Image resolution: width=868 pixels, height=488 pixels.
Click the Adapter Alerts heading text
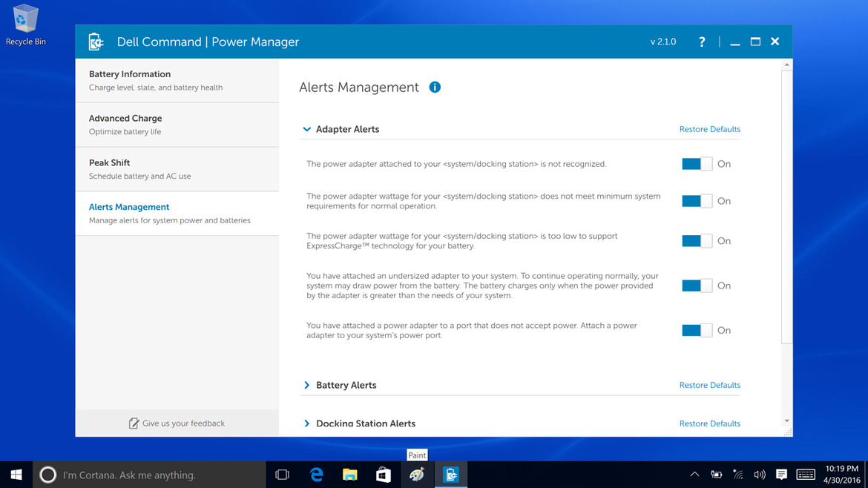click(x=348, y=129)
